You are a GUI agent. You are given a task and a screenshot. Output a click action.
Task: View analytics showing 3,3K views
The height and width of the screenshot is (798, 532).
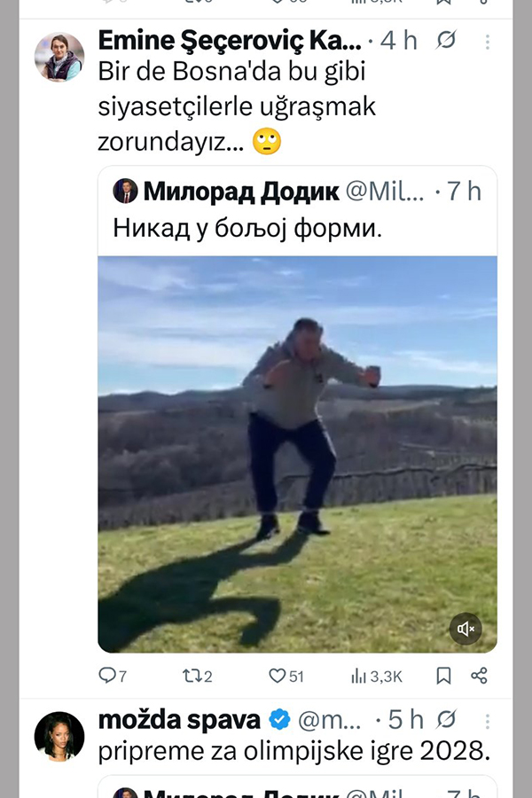click(376, 676)
